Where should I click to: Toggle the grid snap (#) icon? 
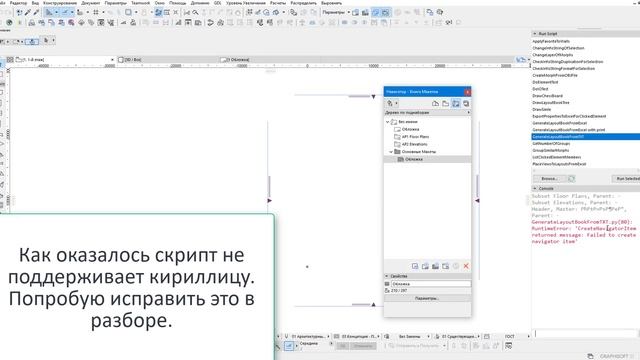click(96, 13)
